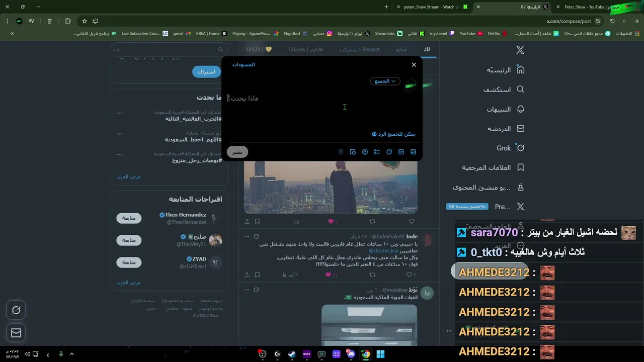The height and width of the screenshot is (362, 644).
Task: Open Grok from the sidebar
Action: click(511, 148)
